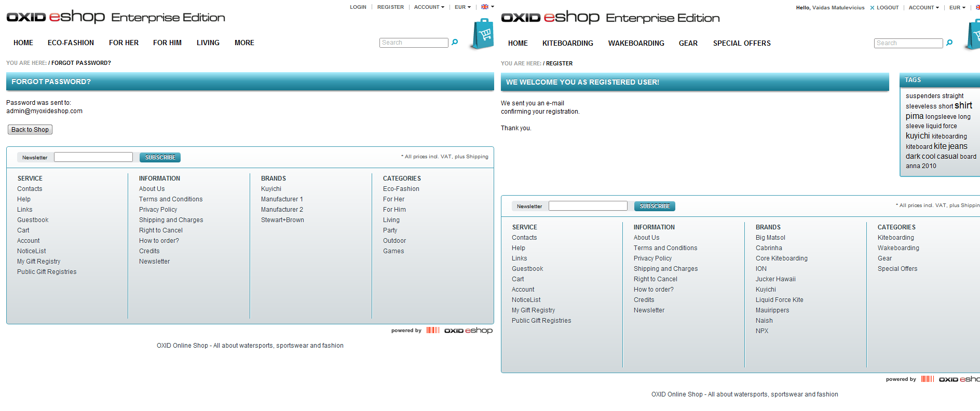The width and height of the screenshot is (980, 411).
Task: Expand the ACCOUNT dropdown next to LOGOUT
Action: (923, 8)
